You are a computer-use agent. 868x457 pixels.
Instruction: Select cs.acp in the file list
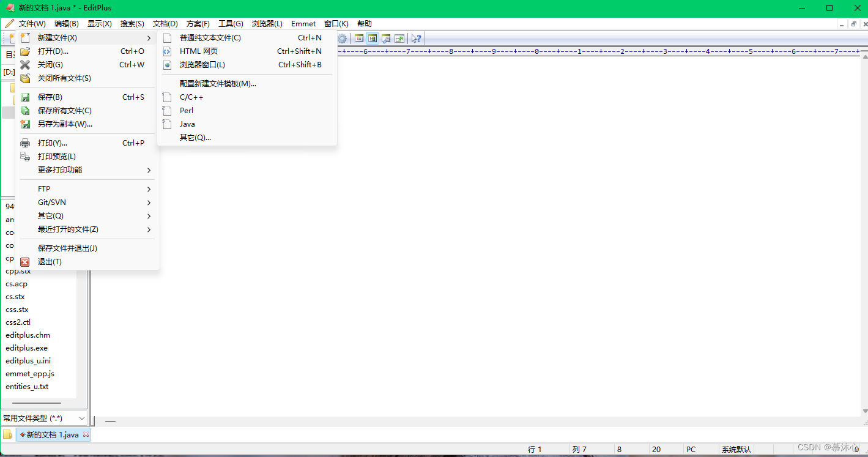click(x=17, y=284)
